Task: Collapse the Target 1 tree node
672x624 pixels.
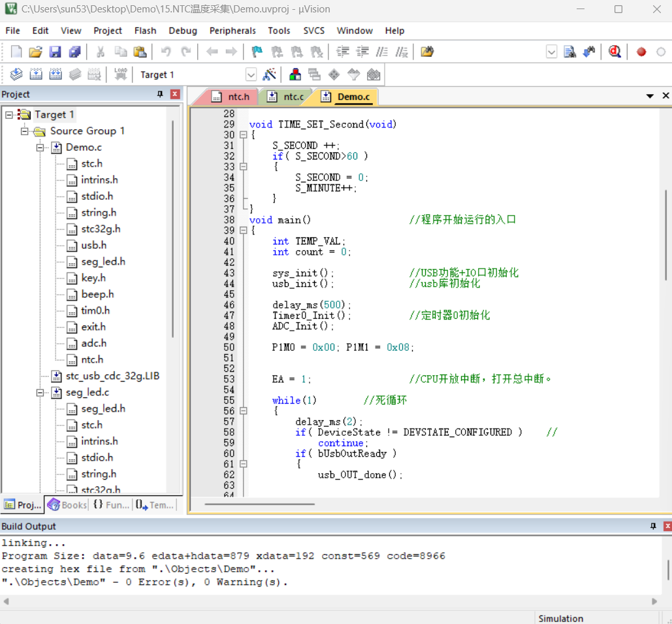Action: (8, 114)
